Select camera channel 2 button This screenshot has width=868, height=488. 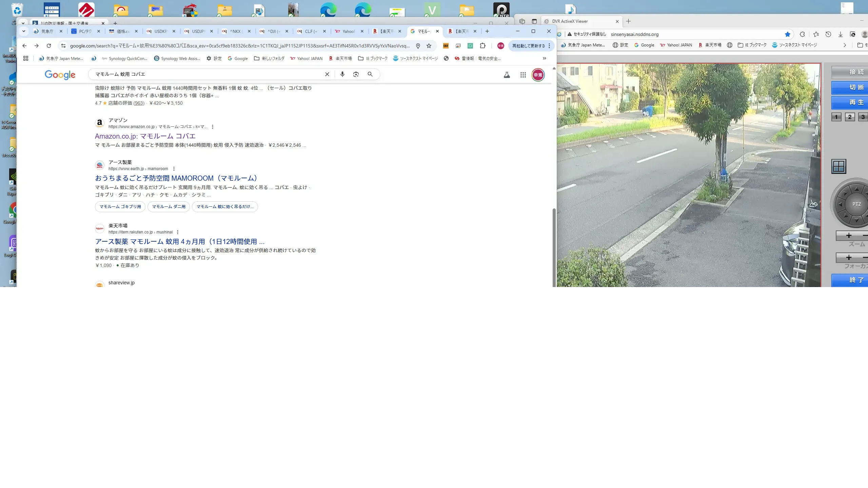pos(850,117)
